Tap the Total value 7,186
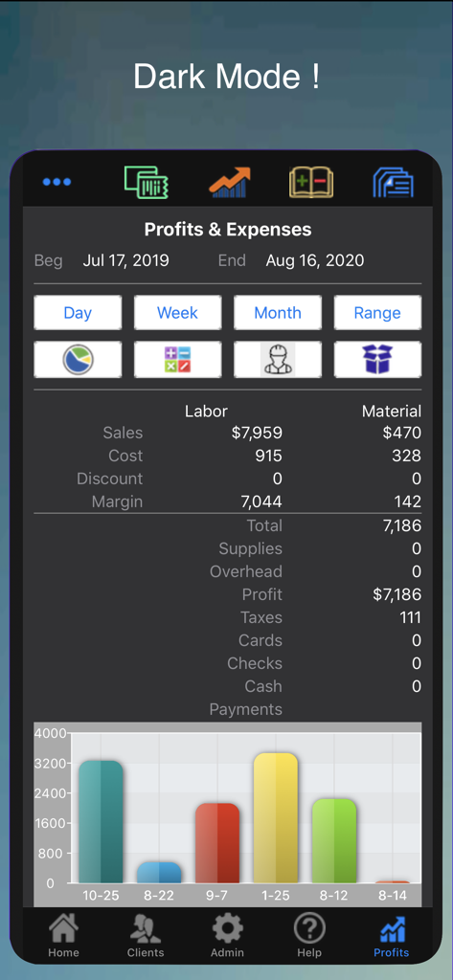The height and width of the screenshot is (980, 453). (401, 525)
